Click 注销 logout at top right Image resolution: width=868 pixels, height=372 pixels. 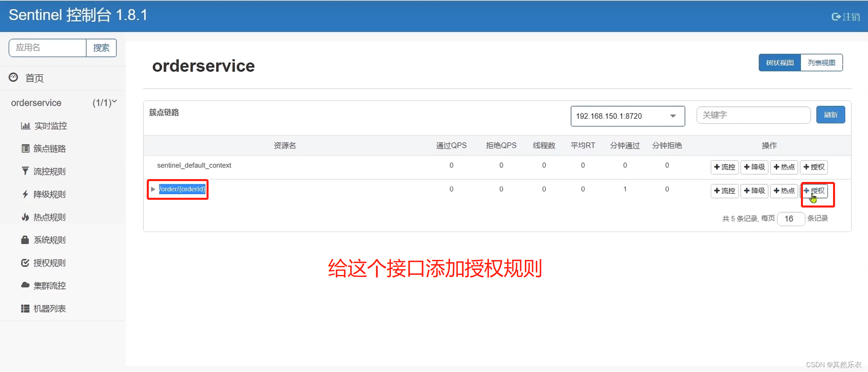coord(845,17)
